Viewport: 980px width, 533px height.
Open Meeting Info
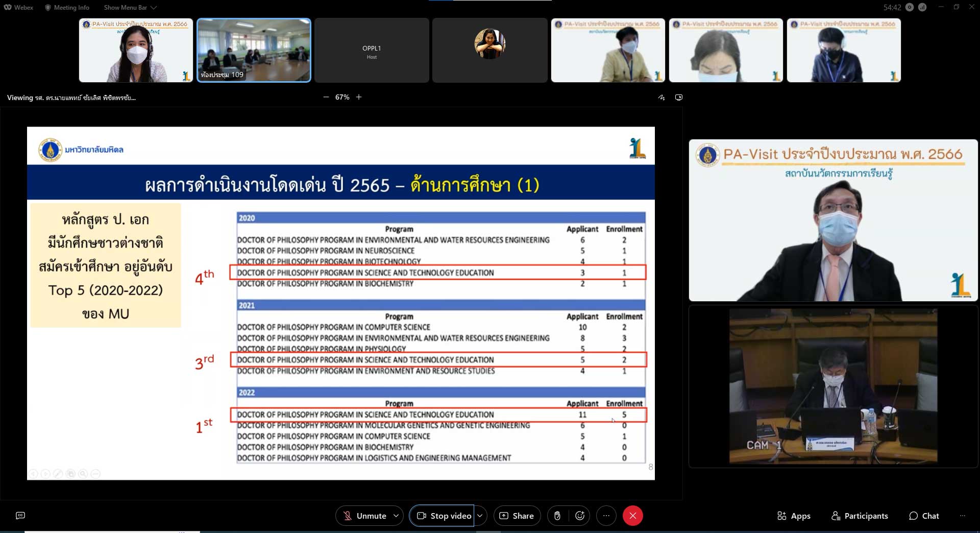[67, 8]
